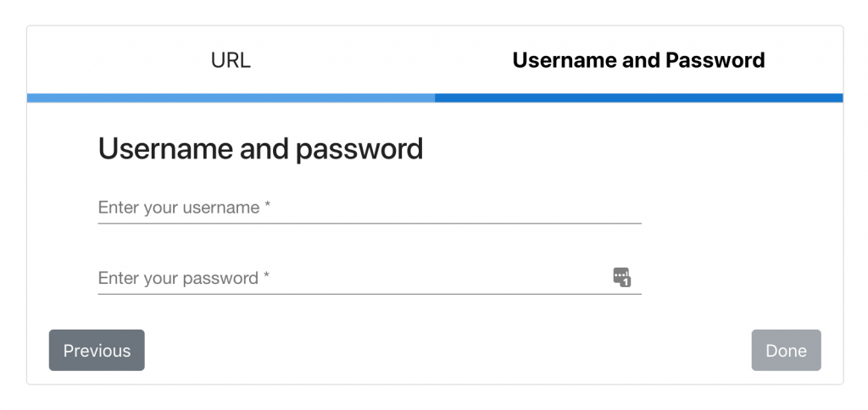Finish the wizard with the Done button
The width and height of the screenshot is (868, 410).
click(x=786, y=350)
